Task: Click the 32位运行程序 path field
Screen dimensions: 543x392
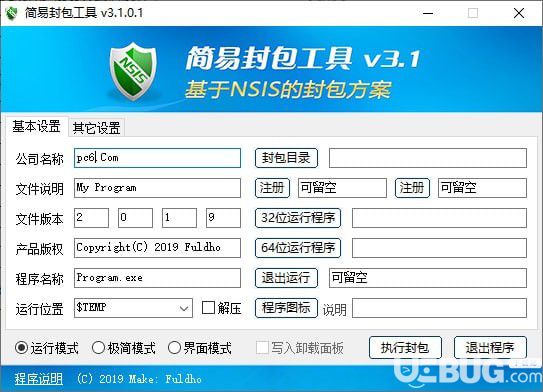Action: point(439,218)
